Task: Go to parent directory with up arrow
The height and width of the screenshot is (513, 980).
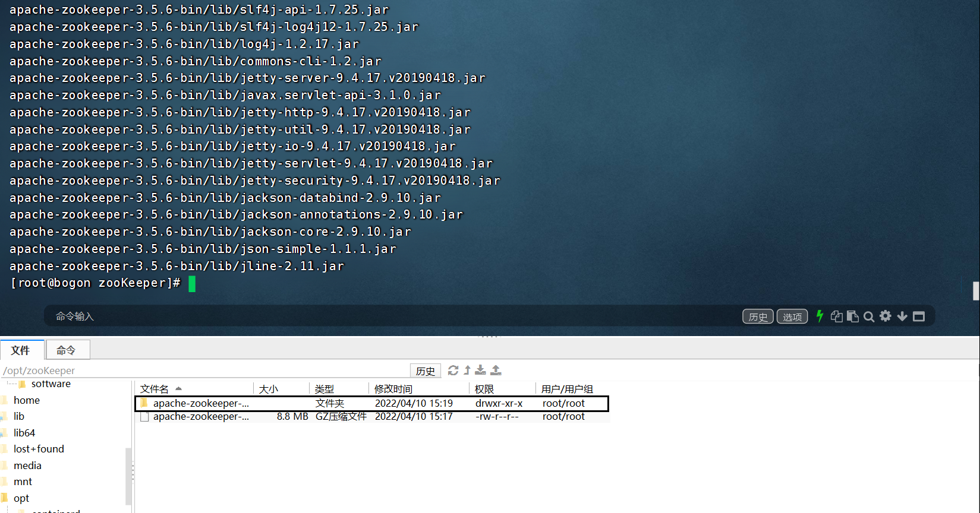Action: pos(467,370)
